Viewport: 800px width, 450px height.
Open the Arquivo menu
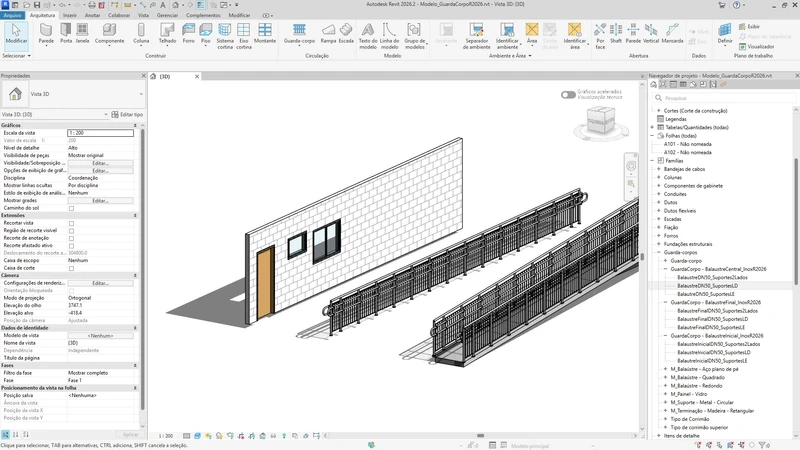13,15
